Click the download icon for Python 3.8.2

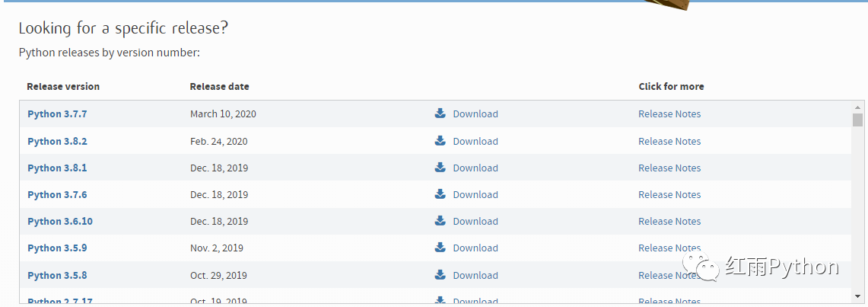(x=440, y=141)
